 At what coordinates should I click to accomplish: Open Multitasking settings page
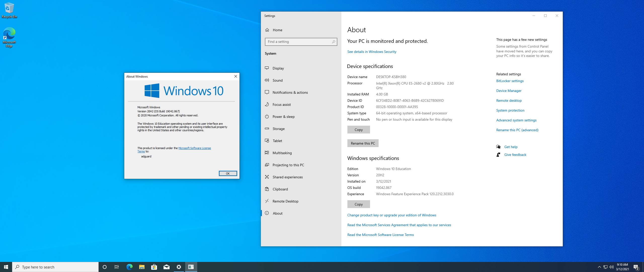[301, 153]
